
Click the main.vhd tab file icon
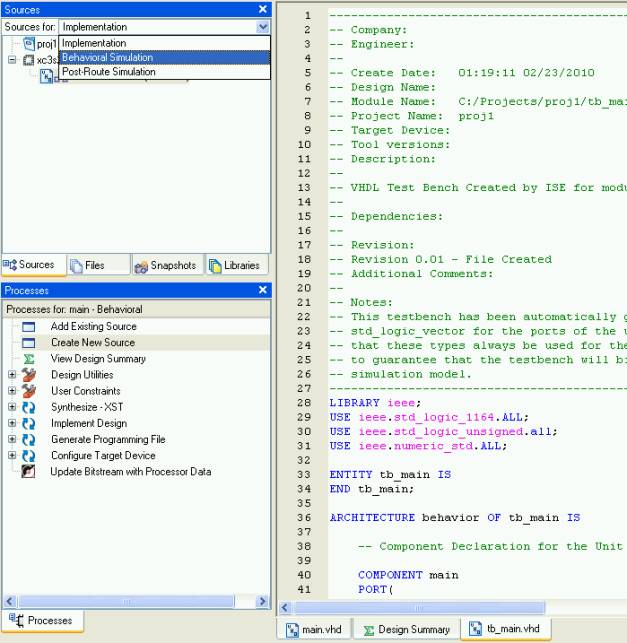(292, 630)
